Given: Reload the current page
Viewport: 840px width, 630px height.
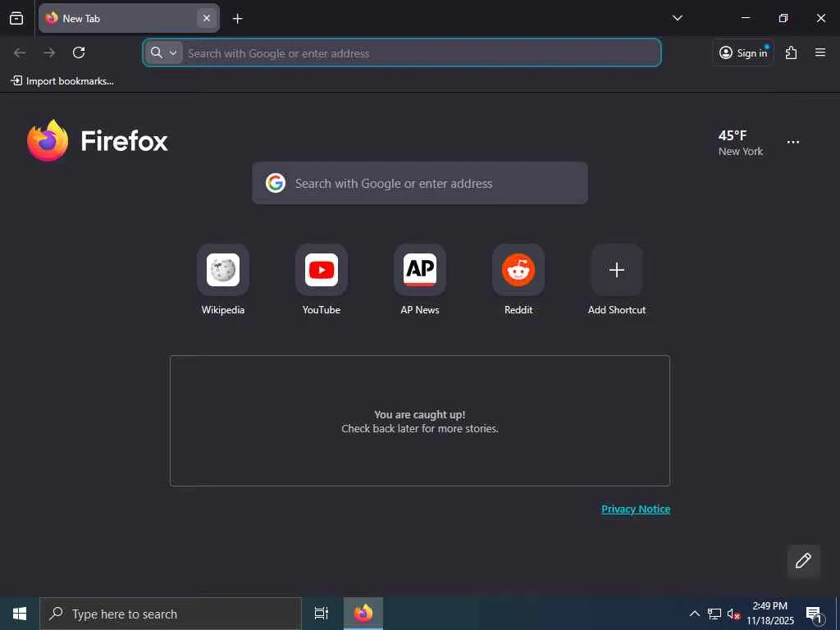Looking at the screenshot, I should pos(79,52).
